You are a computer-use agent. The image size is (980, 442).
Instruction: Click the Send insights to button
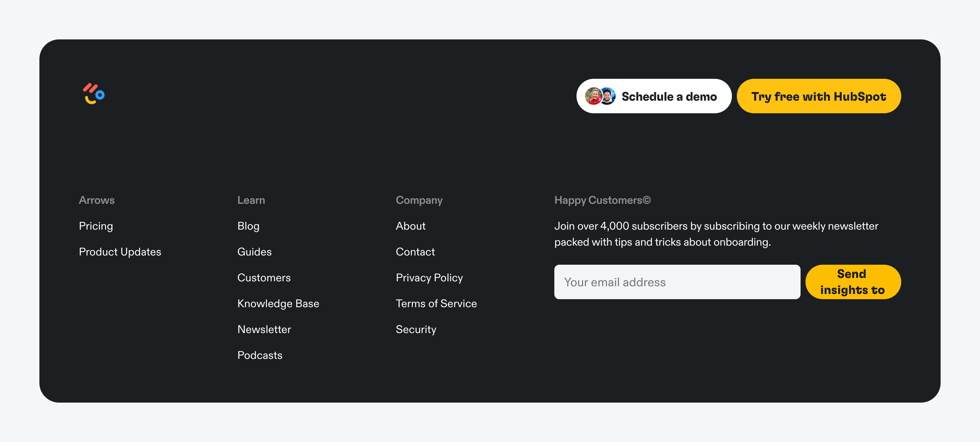click(x=853, y=282)
